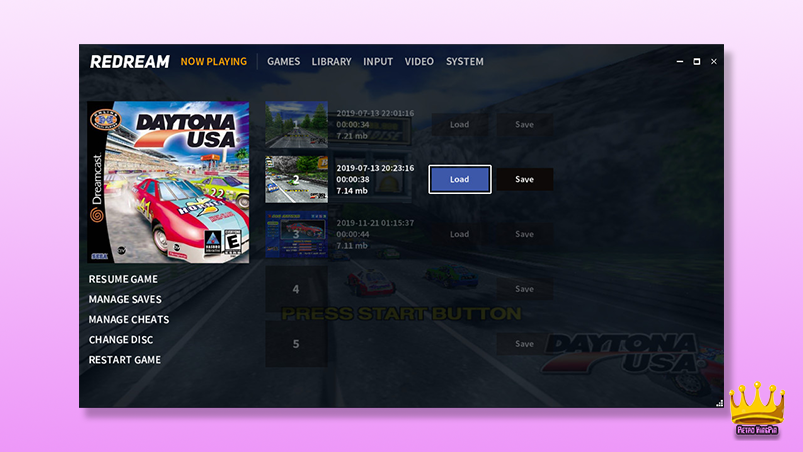This screenshot has height=452, width=803.
Task: Maximize the Redream window
Action: pyautogui.click(x=696, y=61)
